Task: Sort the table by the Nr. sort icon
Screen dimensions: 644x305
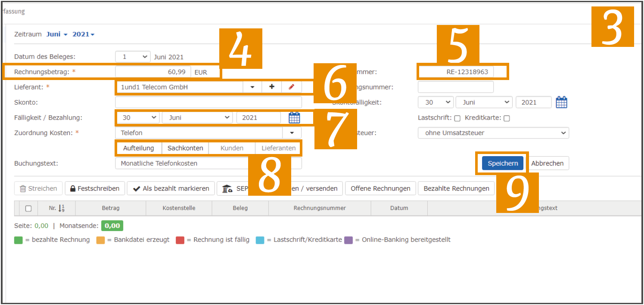Action: point(61,208)
